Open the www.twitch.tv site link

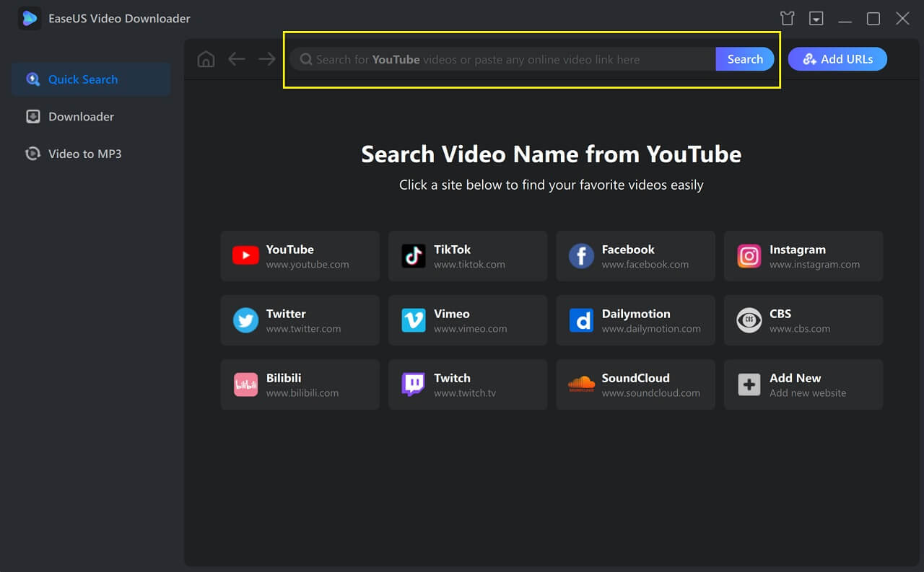pos(465,393)
